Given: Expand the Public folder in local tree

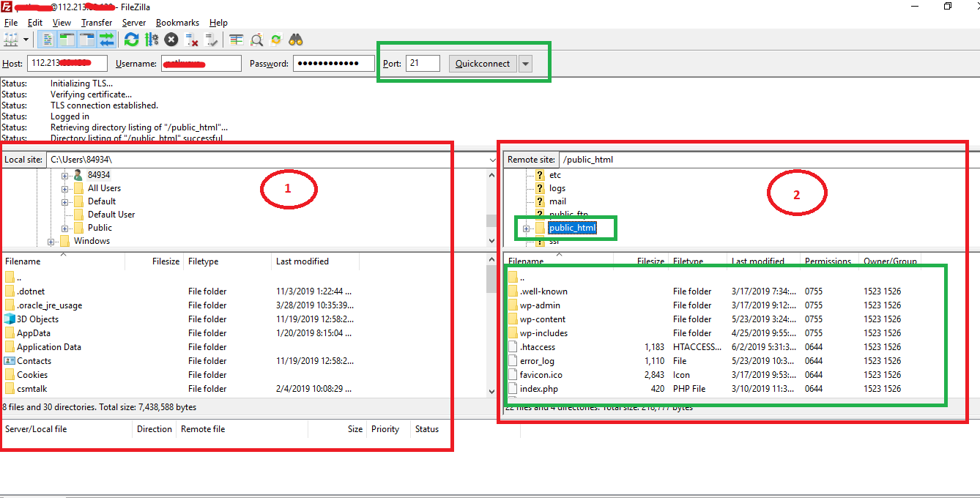Looking at the screenshot, I should [x=64, y=228].
